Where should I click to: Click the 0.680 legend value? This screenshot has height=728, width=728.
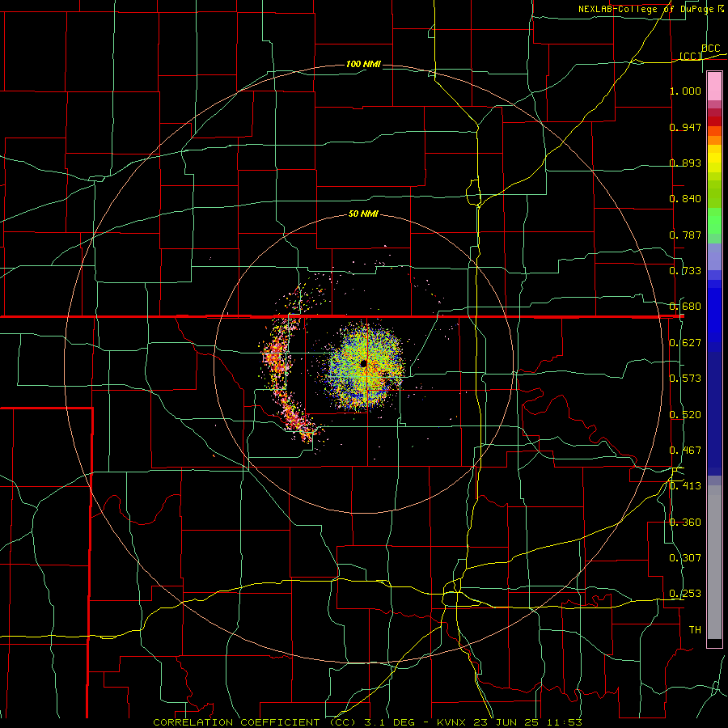click(x=685, y=307)
